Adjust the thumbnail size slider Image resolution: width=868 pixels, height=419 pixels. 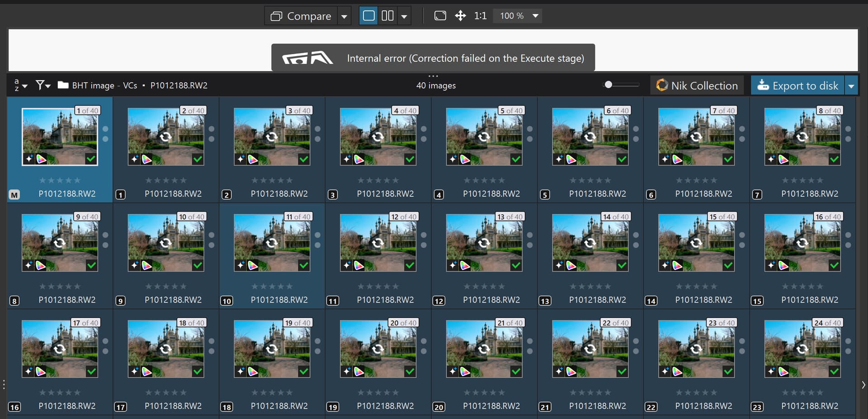pos(609,85)
